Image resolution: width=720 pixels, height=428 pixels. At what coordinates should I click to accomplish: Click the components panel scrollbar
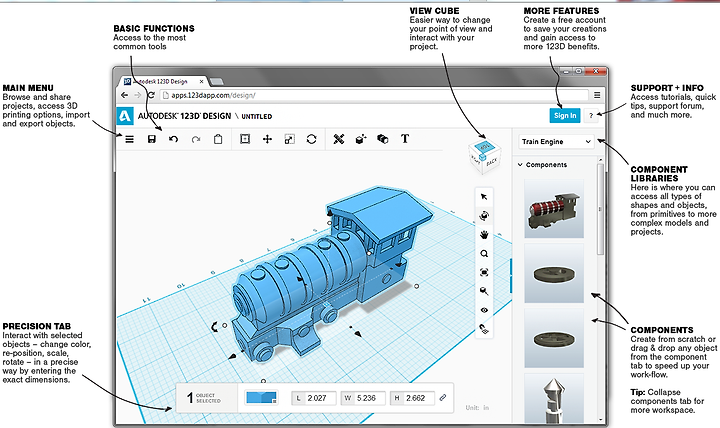click(600, 209)
